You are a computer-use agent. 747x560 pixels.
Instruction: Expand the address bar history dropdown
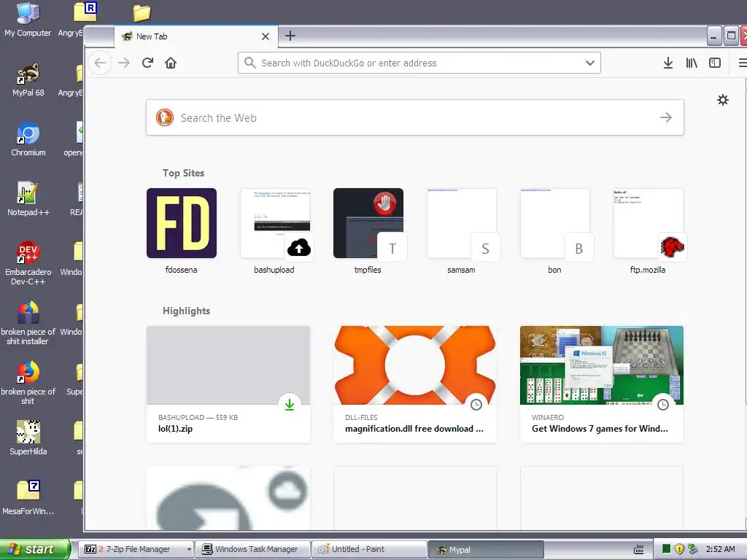pos(589,63)
